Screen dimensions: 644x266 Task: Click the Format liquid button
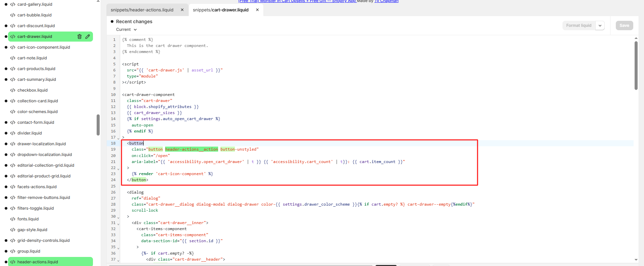579,25
